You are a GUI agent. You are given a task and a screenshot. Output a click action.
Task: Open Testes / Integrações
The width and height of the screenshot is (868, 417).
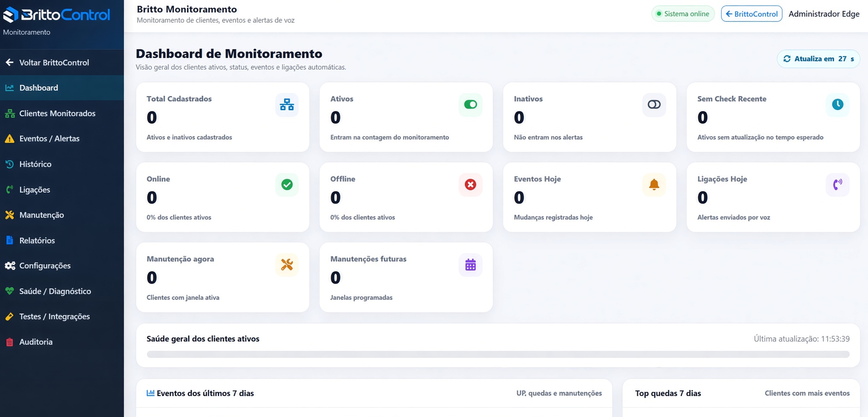pyautogui.click(x=62, y=317)
